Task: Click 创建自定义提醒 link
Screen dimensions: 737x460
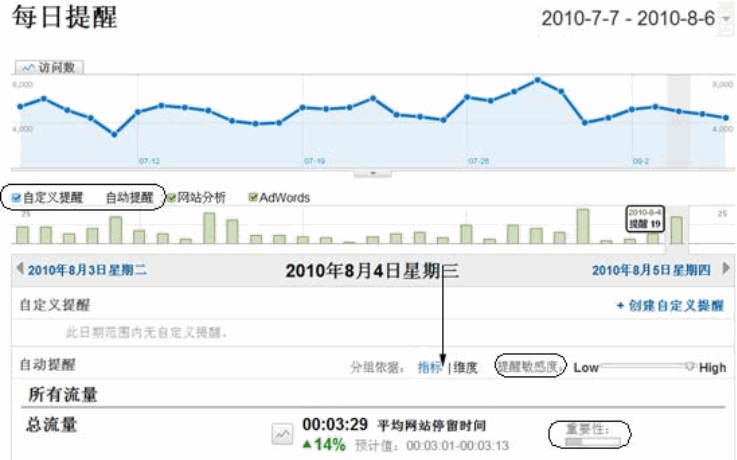Action: [x=669, y=306]
